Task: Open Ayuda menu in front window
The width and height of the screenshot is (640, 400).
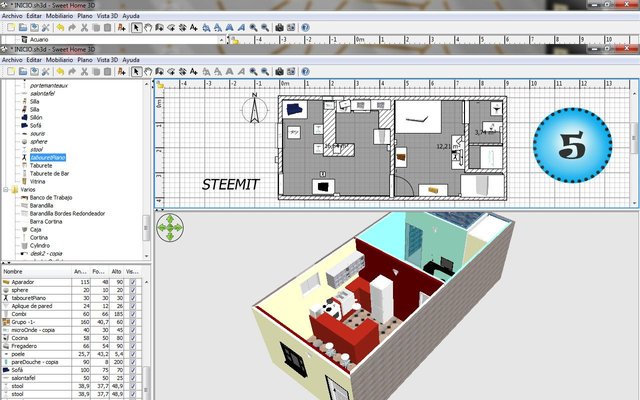Action: 131,60
